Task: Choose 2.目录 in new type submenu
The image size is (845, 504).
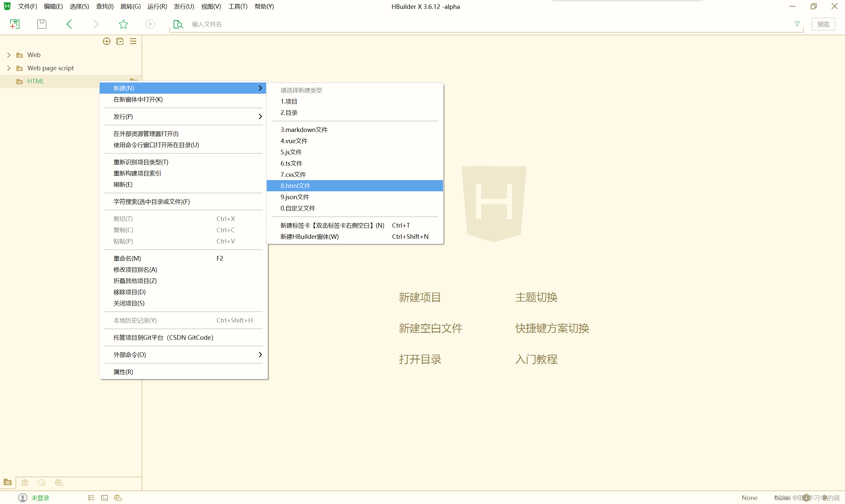Action: pos(355,113)
